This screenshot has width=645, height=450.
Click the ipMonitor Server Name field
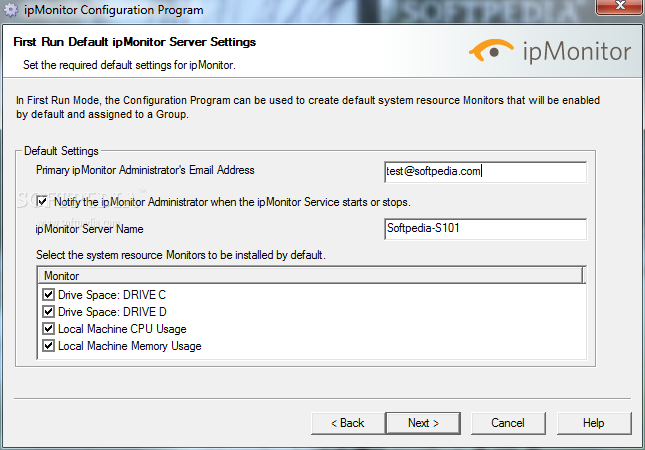[485, 229]
